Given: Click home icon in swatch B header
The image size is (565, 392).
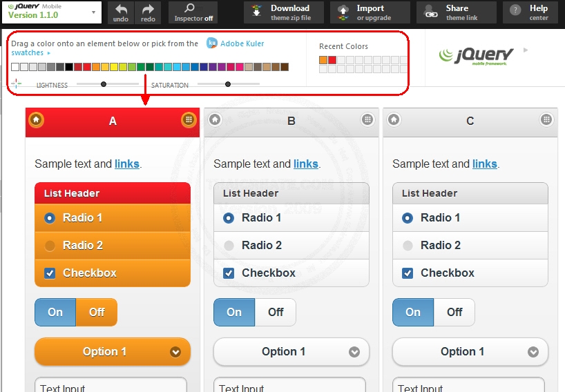Looking at the screenshot, I should [x=215, y=119].
